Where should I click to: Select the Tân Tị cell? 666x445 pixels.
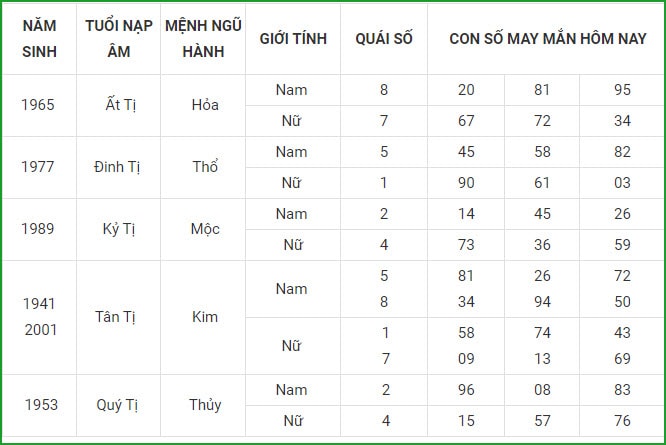pyautogui.click(x=115, y=317)
